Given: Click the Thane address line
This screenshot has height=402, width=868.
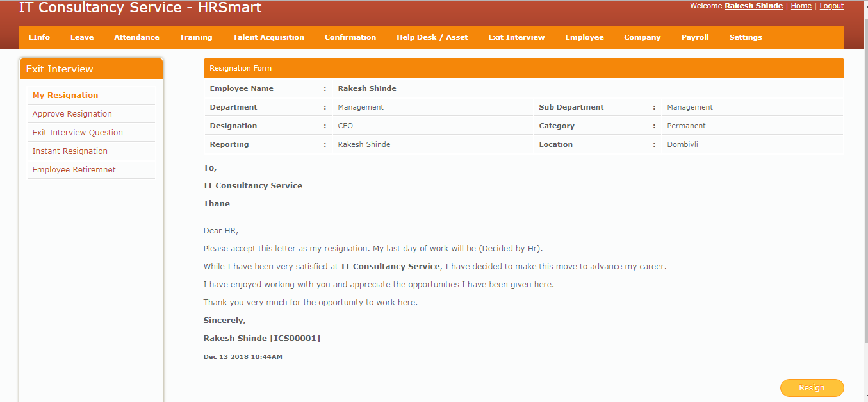Looking at the screenshot, I should coord(217,203).
